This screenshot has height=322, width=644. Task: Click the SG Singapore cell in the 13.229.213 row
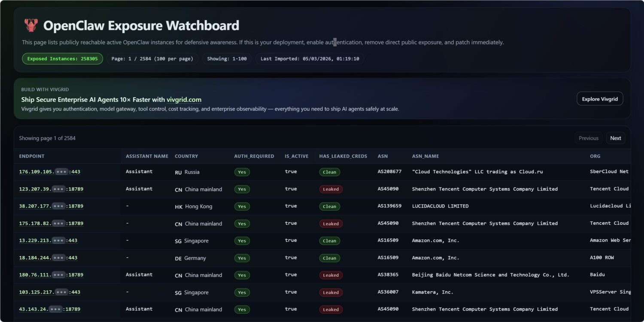tap(192, 241)
